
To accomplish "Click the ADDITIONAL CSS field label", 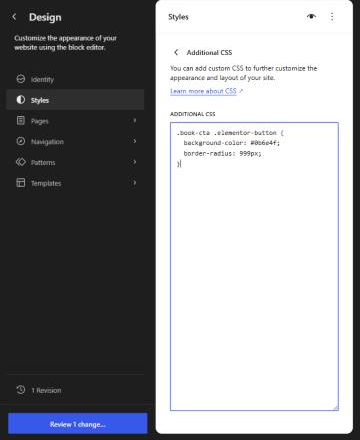I will point(193,114).
